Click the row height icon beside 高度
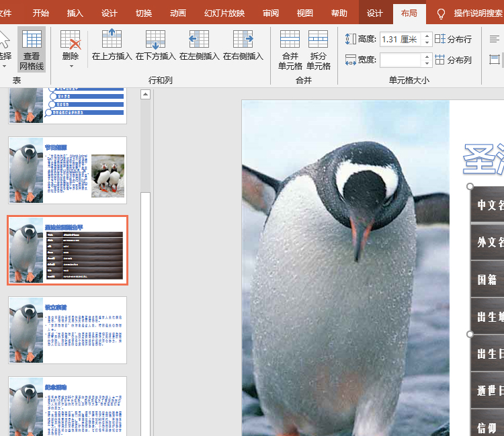 click(350, 39)
